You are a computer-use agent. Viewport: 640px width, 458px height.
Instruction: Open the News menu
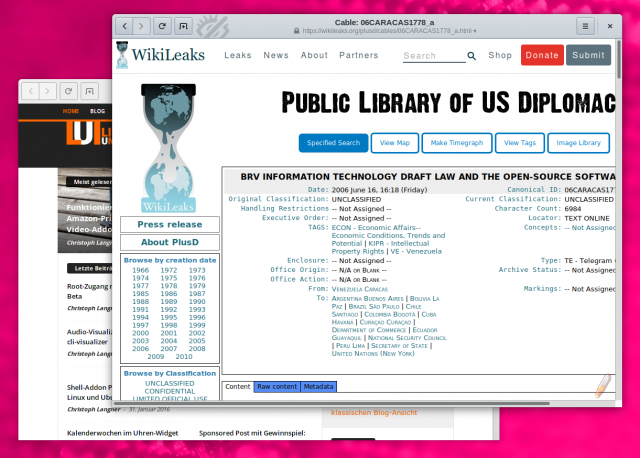pyautogui.click(x=276, y=55)
